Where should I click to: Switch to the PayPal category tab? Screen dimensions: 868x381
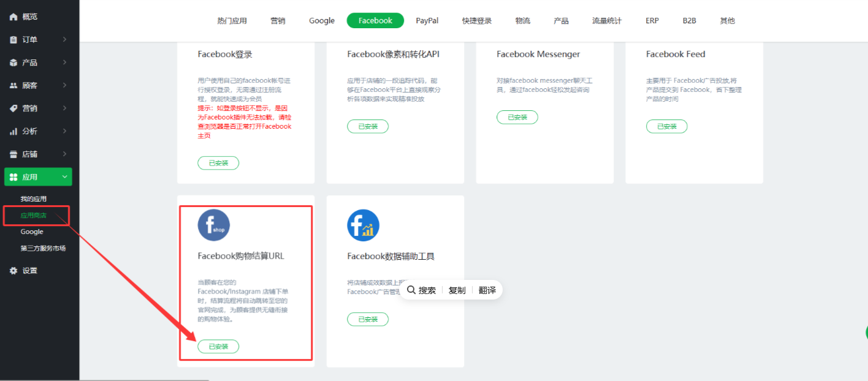427,21
